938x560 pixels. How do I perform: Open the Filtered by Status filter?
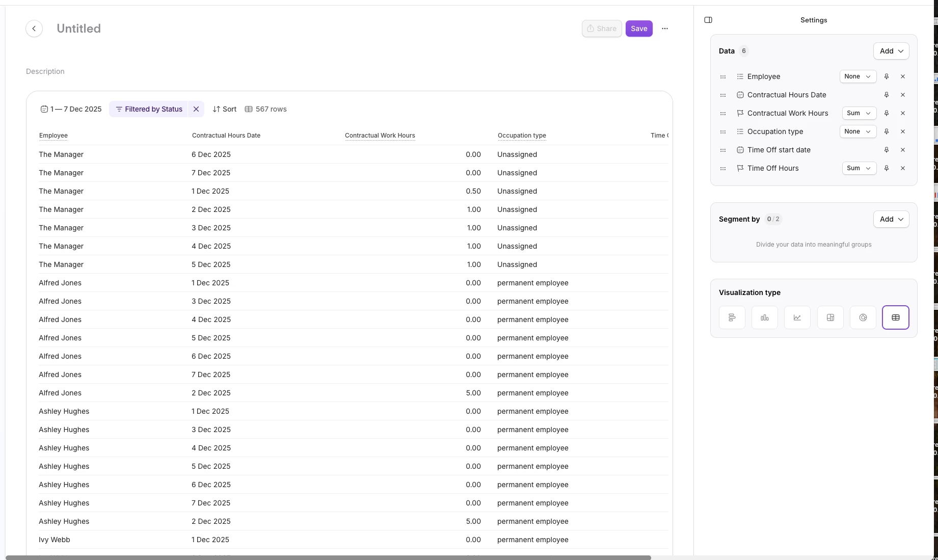coord(149,109)
